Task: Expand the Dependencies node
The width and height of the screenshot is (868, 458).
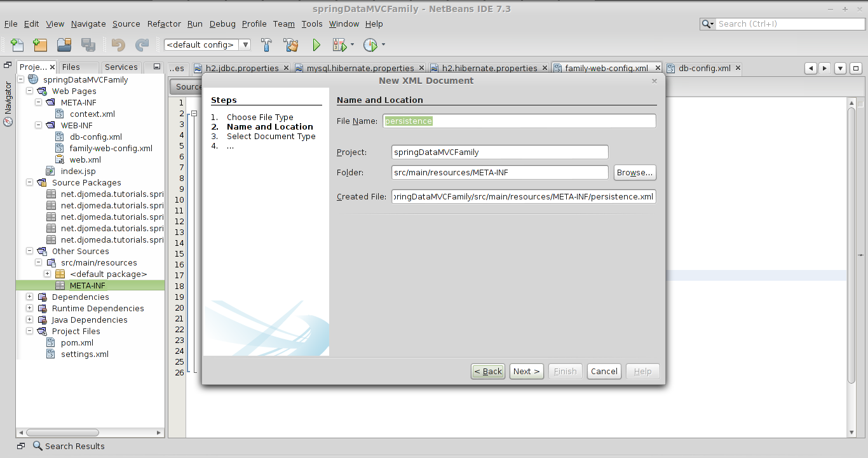Action: click(29, 297)
